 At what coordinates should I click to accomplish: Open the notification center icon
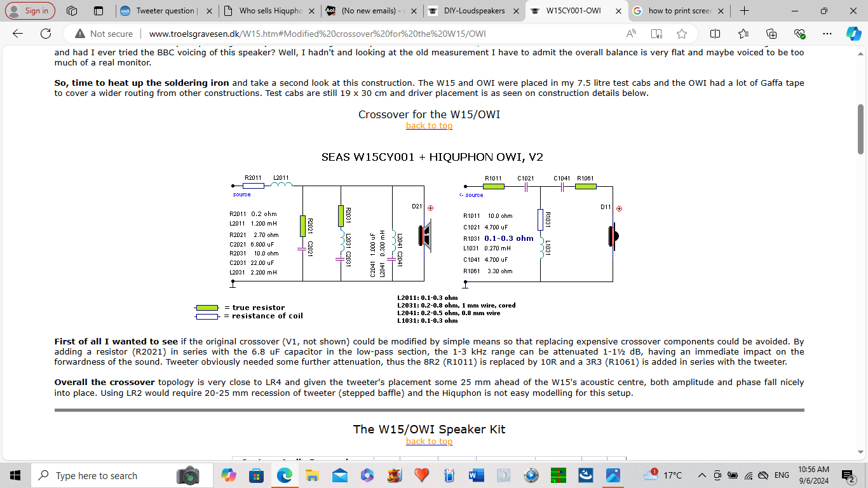[x=848, y=475]
